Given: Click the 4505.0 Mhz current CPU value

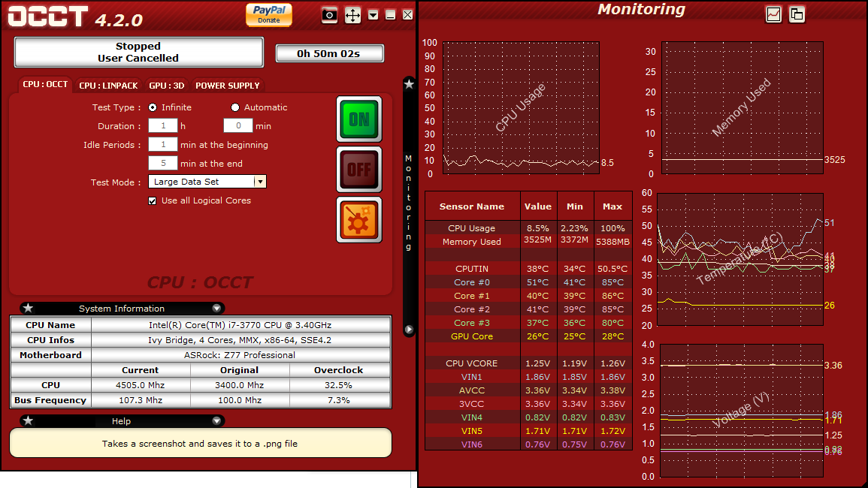Looking at the screenshot, I should tap(140, 385).
